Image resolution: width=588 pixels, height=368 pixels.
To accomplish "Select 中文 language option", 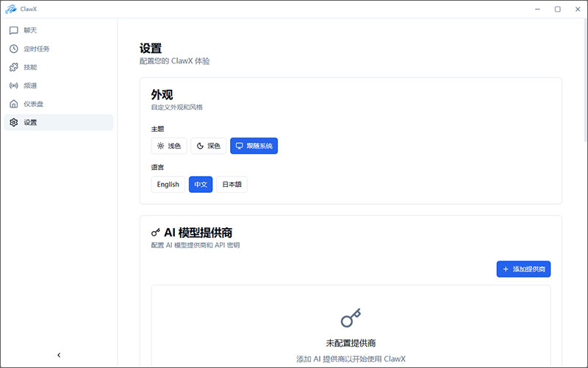I will point(201,185).
